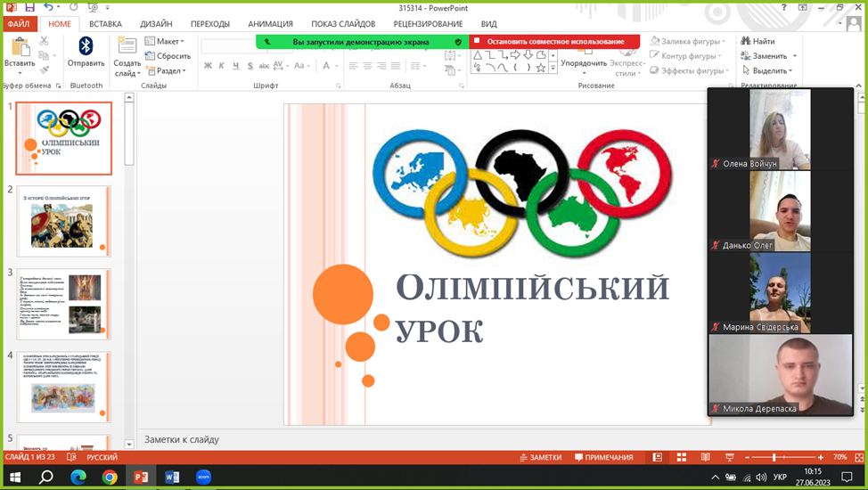The width and height of the screenshot is (868, 490).
Task: Open Google Chrome from the taskbar
Action: tap(110, 478)
